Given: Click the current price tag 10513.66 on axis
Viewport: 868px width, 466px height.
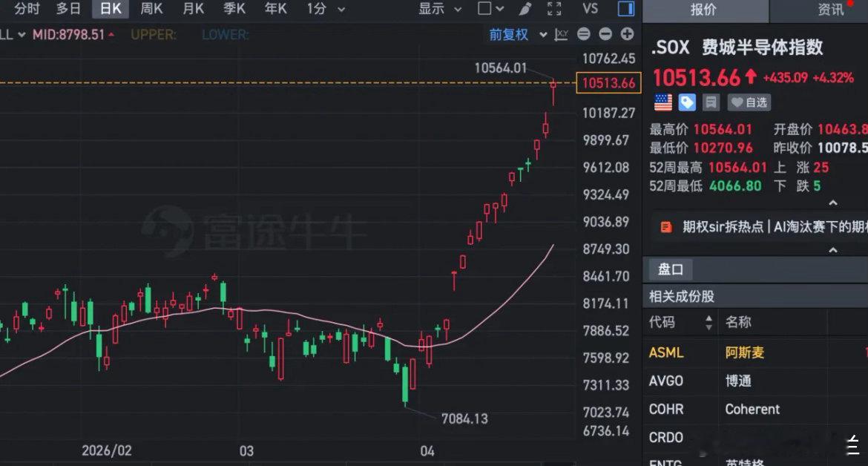Looking at the screenshot, I should [x=608, y=83].
